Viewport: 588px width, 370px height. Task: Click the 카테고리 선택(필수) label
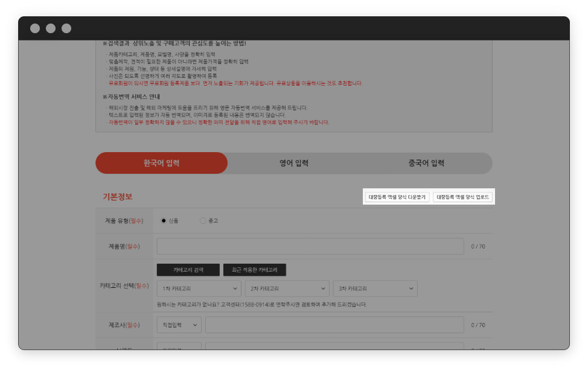124,285
